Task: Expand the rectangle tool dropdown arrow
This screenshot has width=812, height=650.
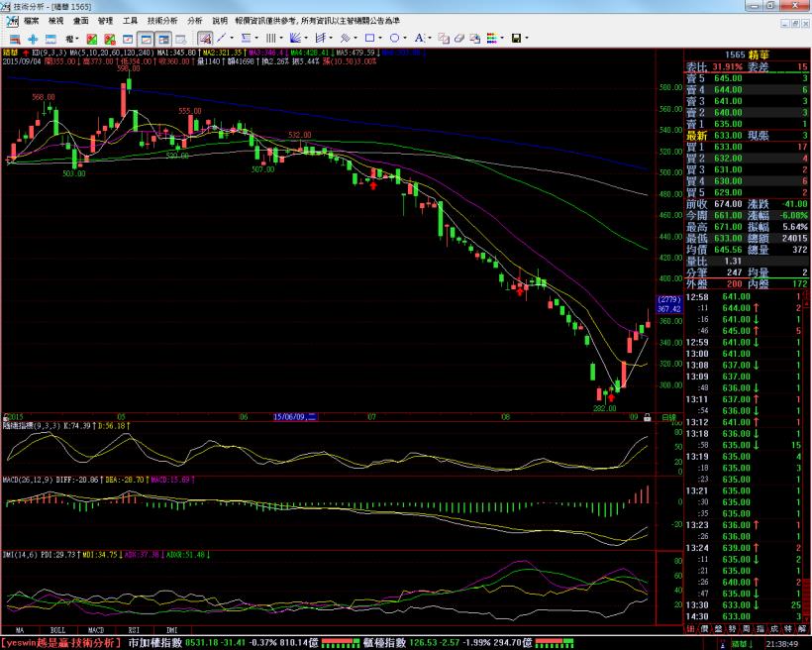Action: click(380, 39)
